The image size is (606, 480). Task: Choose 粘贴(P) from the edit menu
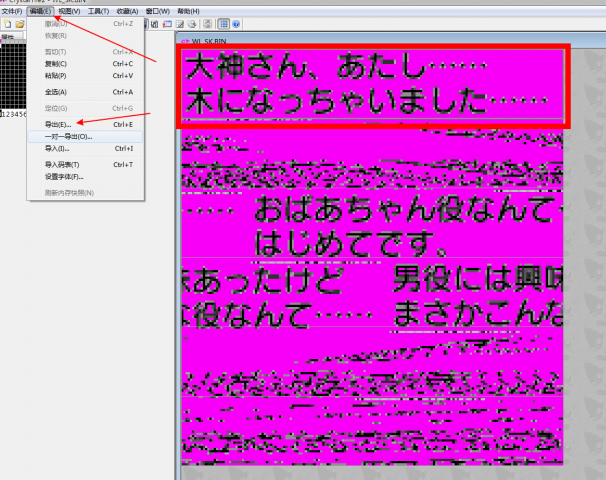(x=85, y=76)
